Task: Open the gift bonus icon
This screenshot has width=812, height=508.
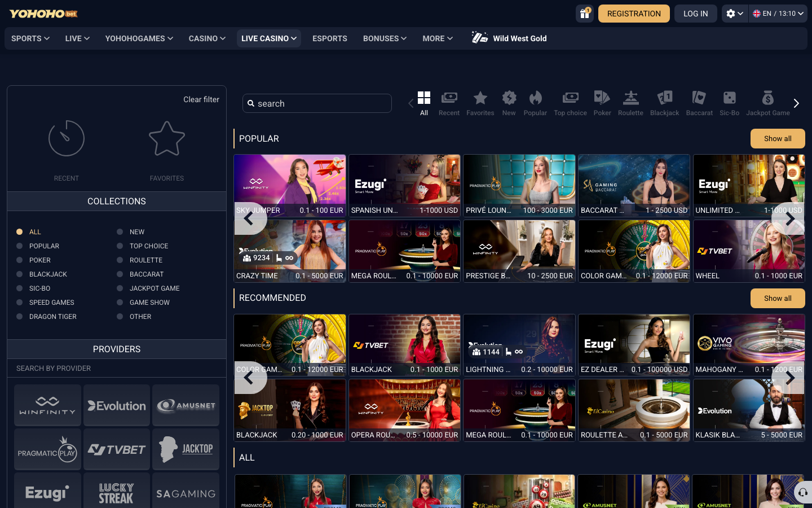Action: pyautogui.click(x=585, y=14)
